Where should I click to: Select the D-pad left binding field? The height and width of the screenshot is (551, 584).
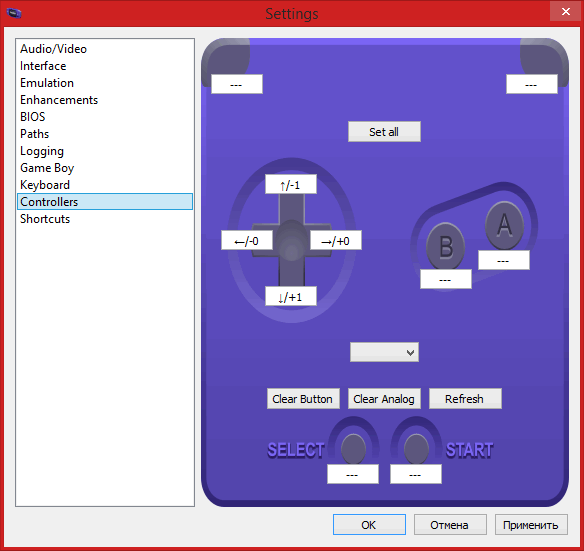(247, 240)
